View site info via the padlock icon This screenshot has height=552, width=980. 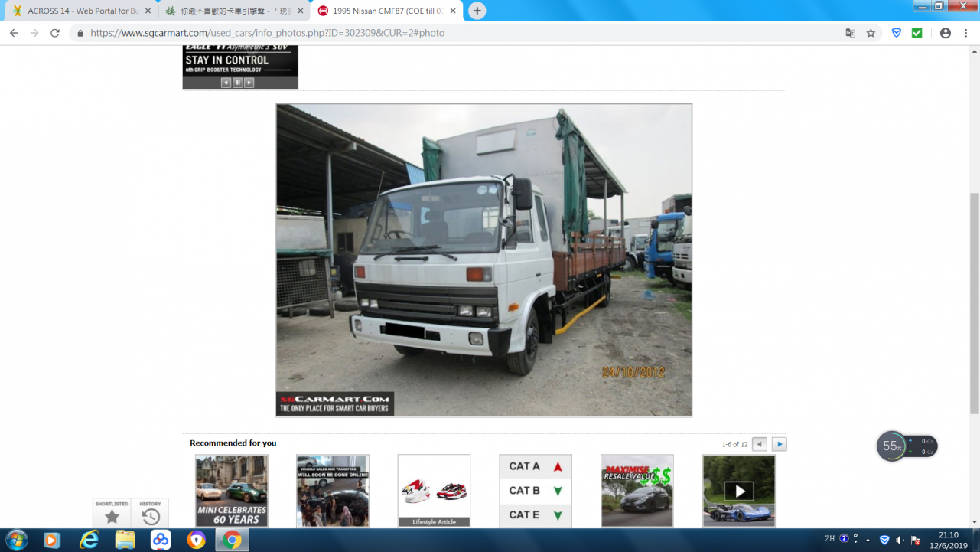point(80,33)
